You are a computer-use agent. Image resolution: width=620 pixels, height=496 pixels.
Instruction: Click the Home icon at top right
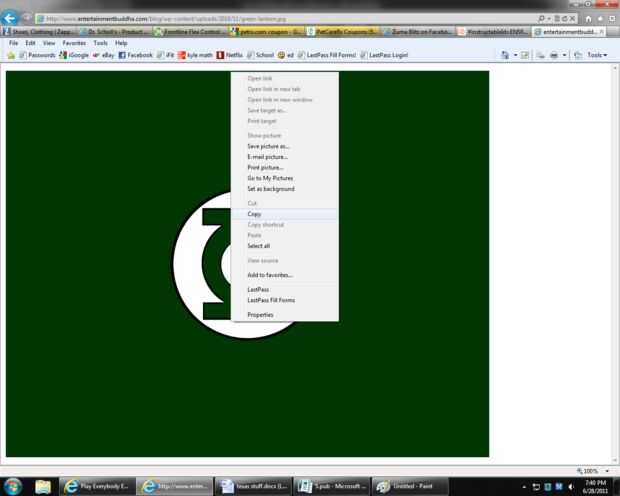pos(588,19)
